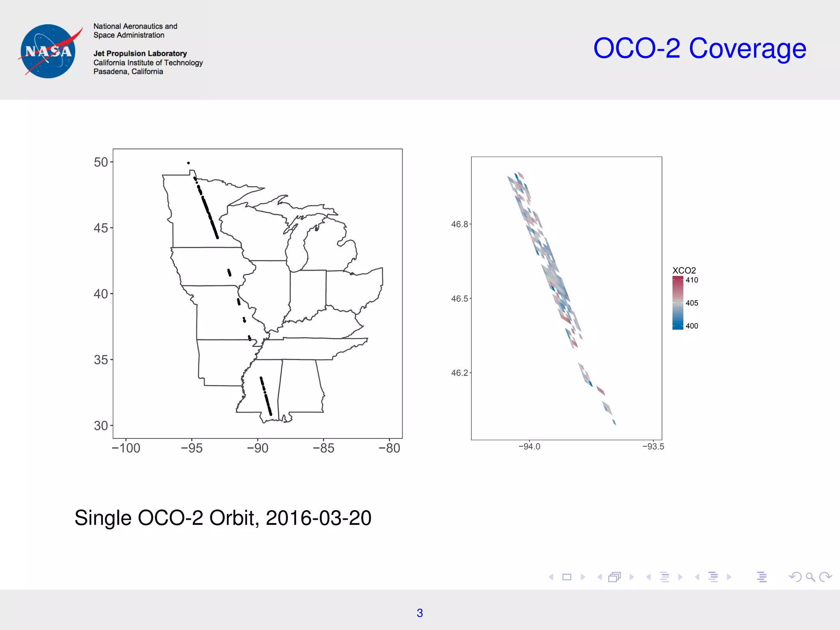The image size is (840, 630).
Task: Click 'National Aeronautics and' header text
Action: 135,26
